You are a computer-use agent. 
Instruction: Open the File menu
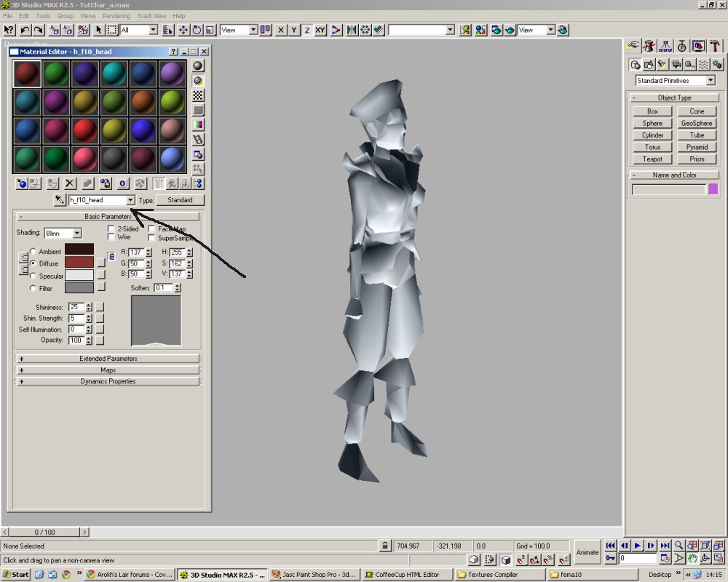point(7,16)
